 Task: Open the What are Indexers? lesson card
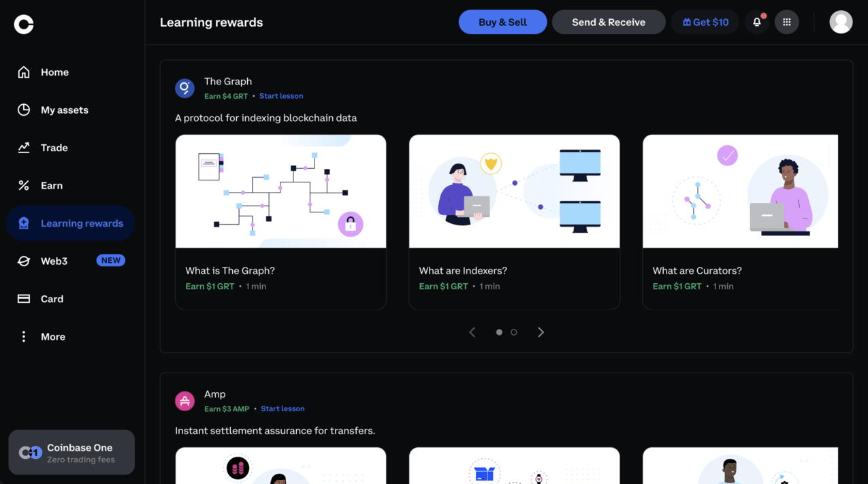514,221
